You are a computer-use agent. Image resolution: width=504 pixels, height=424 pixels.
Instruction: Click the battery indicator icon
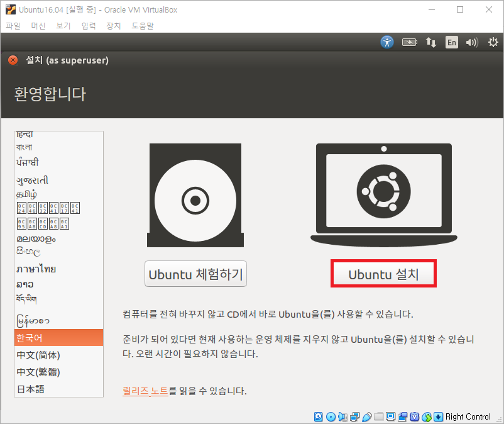point(409,42)
